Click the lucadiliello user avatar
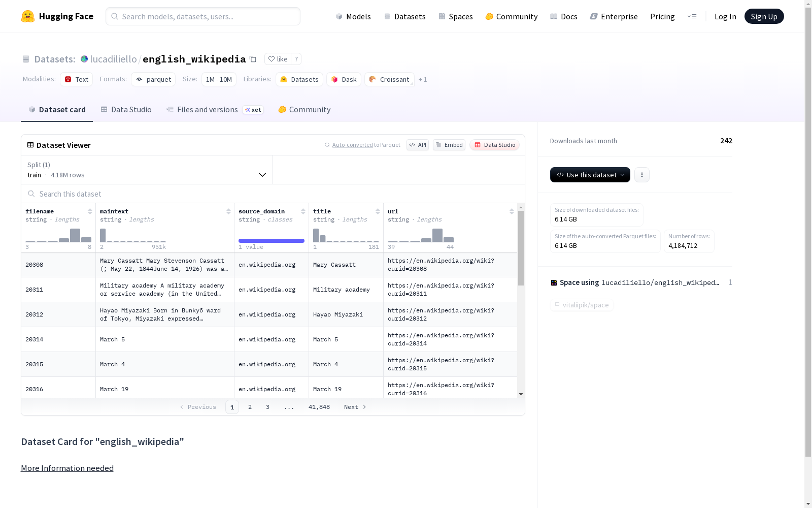This screenshot has height=508, width=812. coord(84,59)
